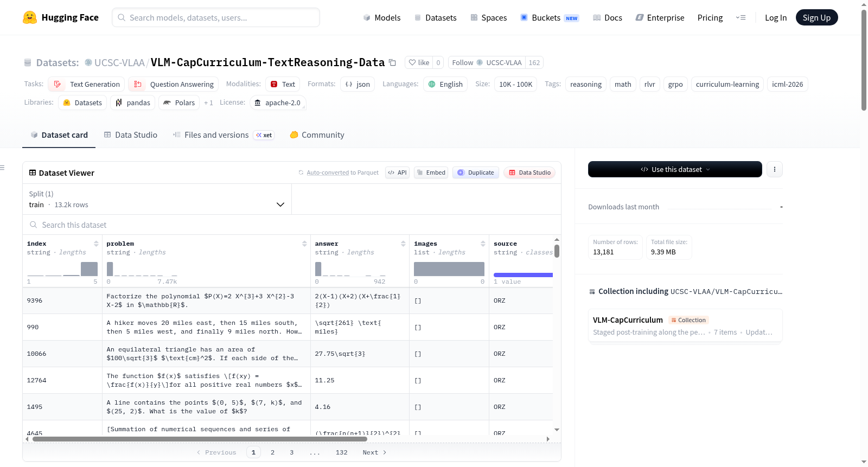The image size is (868, 467).
Task: Open the VLM-CapCurriculum collection card
Action: [685, 325]
